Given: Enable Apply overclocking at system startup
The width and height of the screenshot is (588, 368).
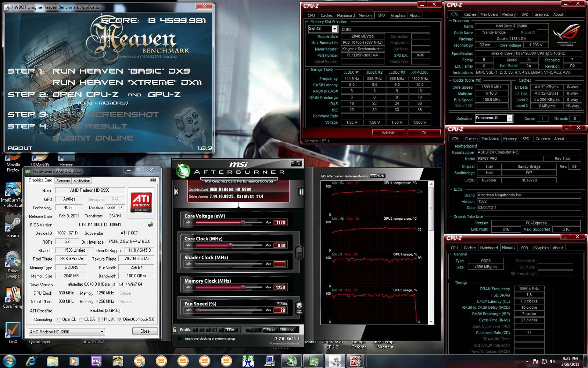Looking at the screenshot, I should point(179,339).
